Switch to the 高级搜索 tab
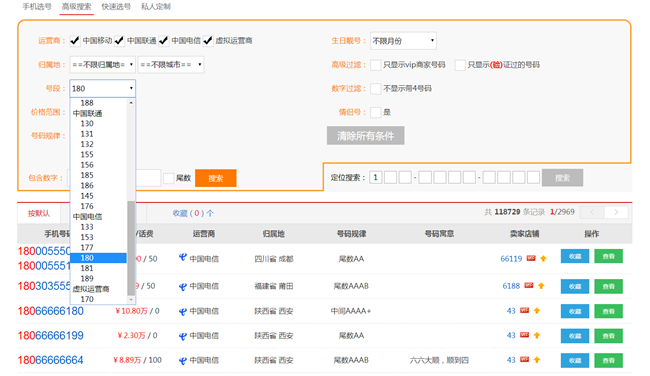The image size is (650, 376). click(76, 7)
